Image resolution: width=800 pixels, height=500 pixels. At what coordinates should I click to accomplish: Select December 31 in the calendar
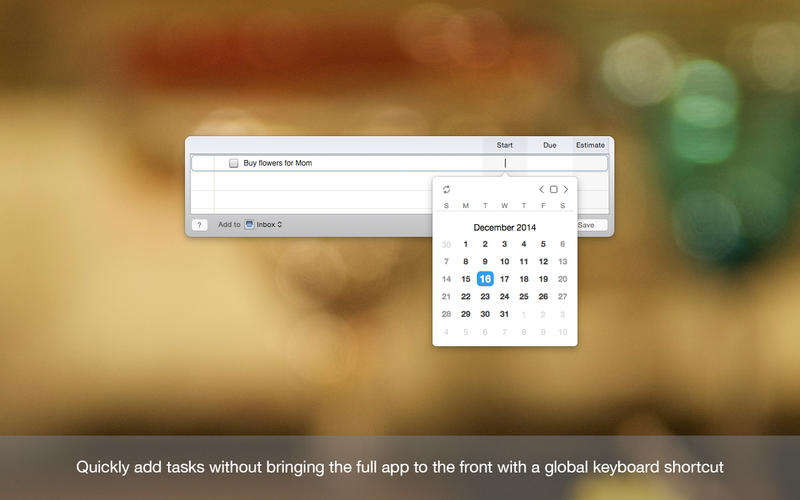tap(505, 314)
